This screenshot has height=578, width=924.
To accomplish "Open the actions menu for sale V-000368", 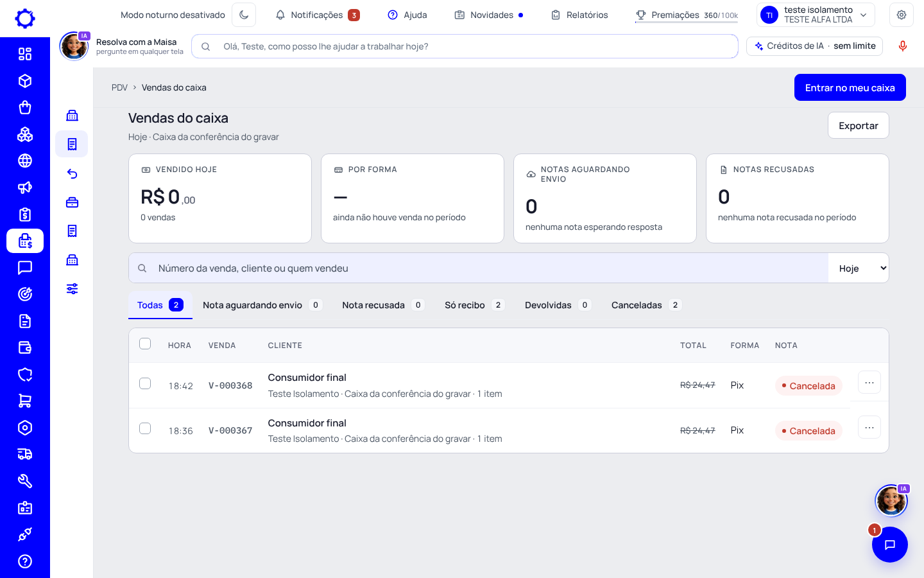I will (x=869, y=383).
